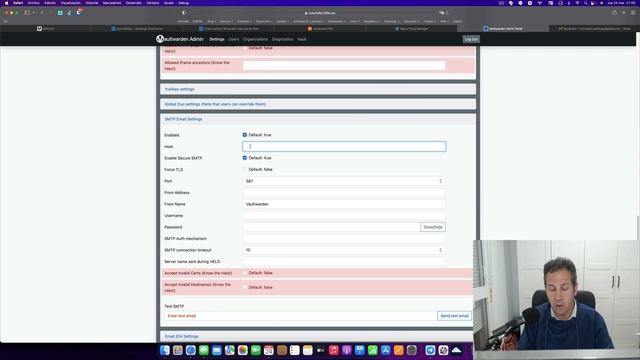
Task: Enable the Force TLS checkbox
Action: click(x=245, y=169)
